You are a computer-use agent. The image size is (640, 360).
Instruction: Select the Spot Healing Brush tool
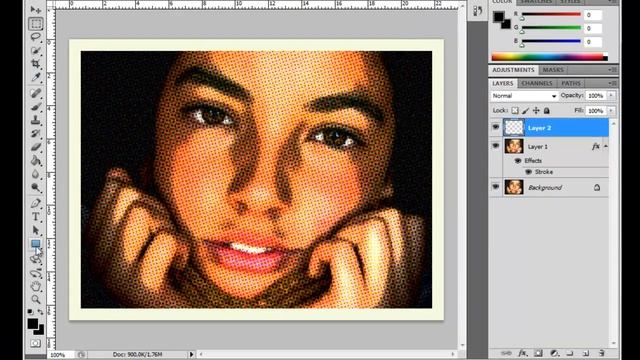(x=36, y=93)
